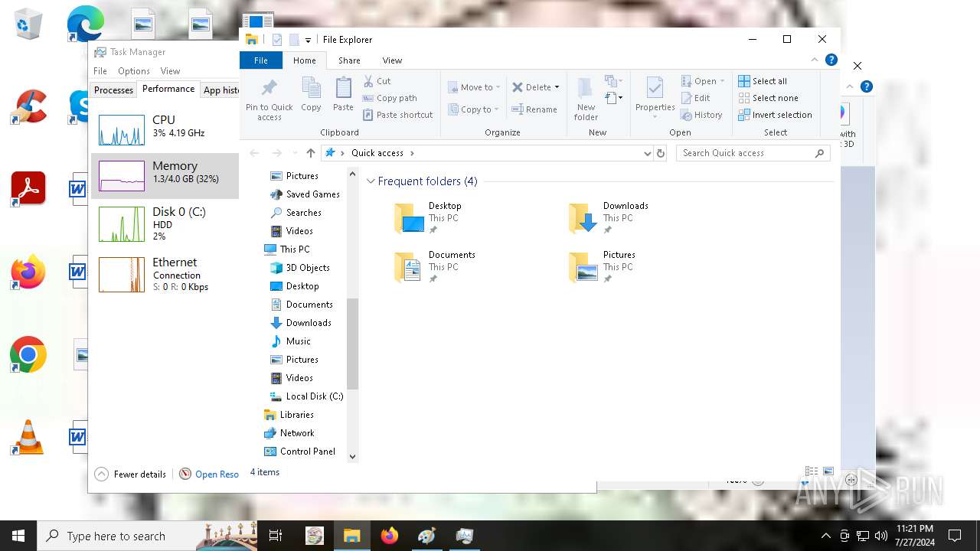Click History in the Open group
980x551 pixels.
point(701,115)
